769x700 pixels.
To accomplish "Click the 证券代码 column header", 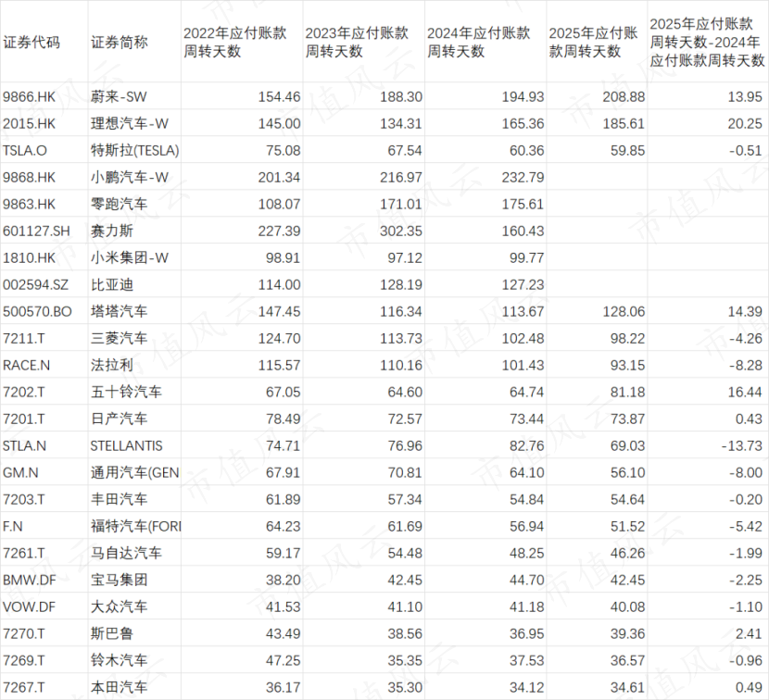I will click(32, 43).
